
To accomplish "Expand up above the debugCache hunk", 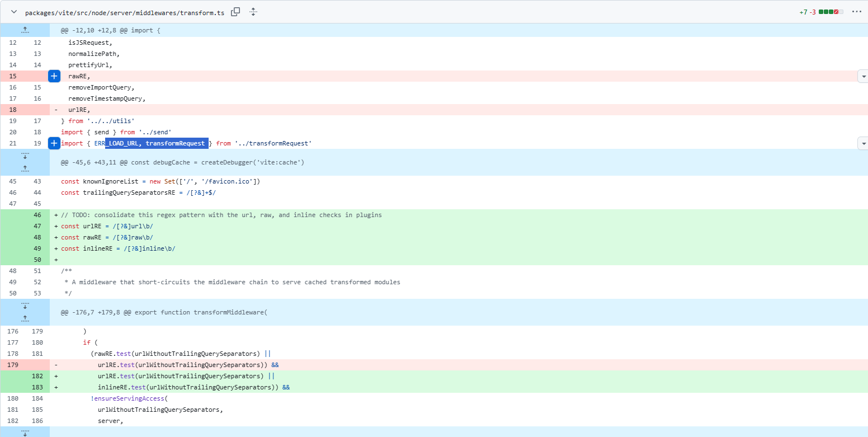I will [x=25, y=168].
